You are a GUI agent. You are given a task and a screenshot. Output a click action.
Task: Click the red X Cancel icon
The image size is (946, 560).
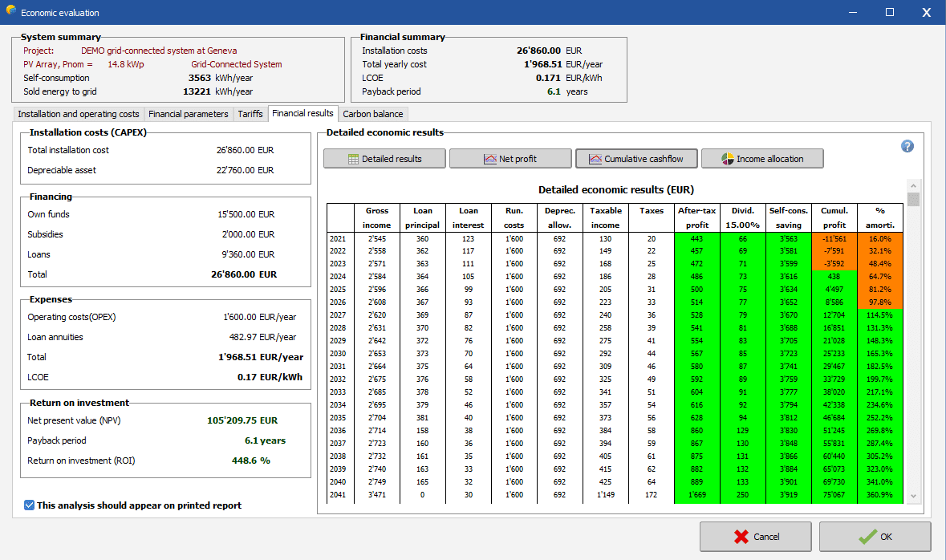click(740, 537)
